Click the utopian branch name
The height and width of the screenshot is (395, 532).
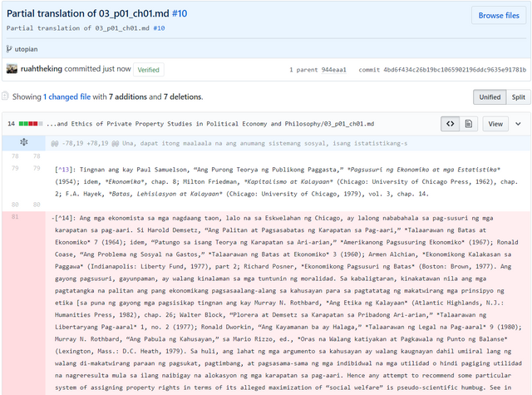pyautogui.click(x=26, y=49)
